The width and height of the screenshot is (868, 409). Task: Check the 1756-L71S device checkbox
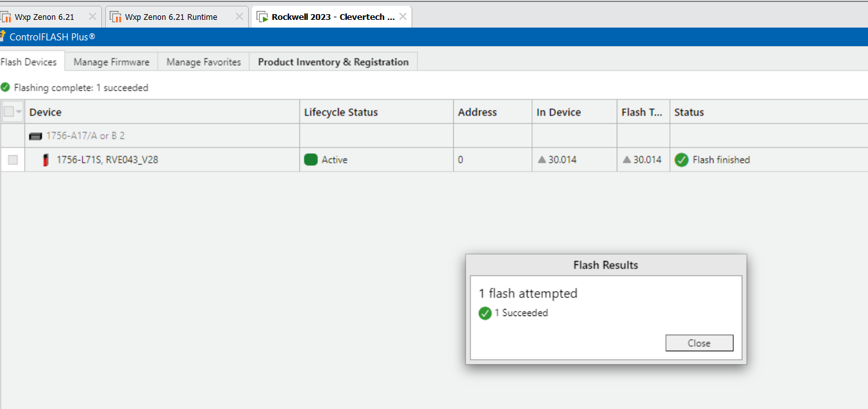13,160
